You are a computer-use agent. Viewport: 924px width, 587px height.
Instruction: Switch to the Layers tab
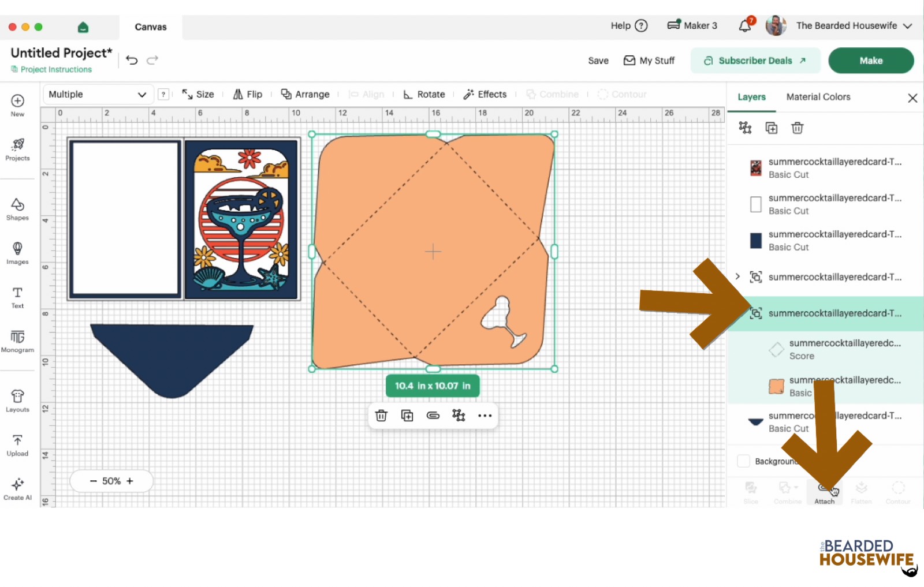coord(751,97)
